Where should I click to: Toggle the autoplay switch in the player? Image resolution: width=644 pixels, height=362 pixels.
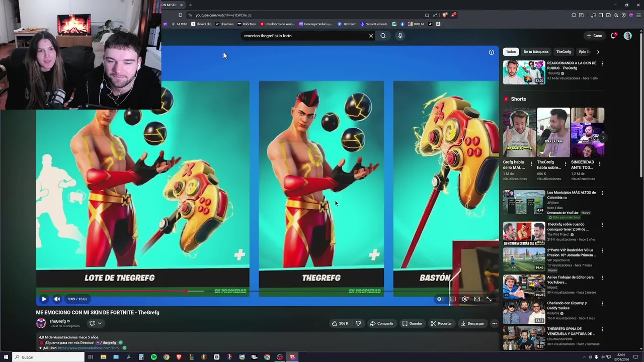(439, 299)
